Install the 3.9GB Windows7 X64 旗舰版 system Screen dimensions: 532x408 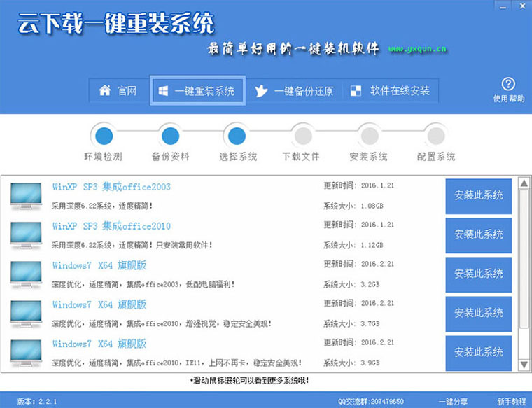479,352
